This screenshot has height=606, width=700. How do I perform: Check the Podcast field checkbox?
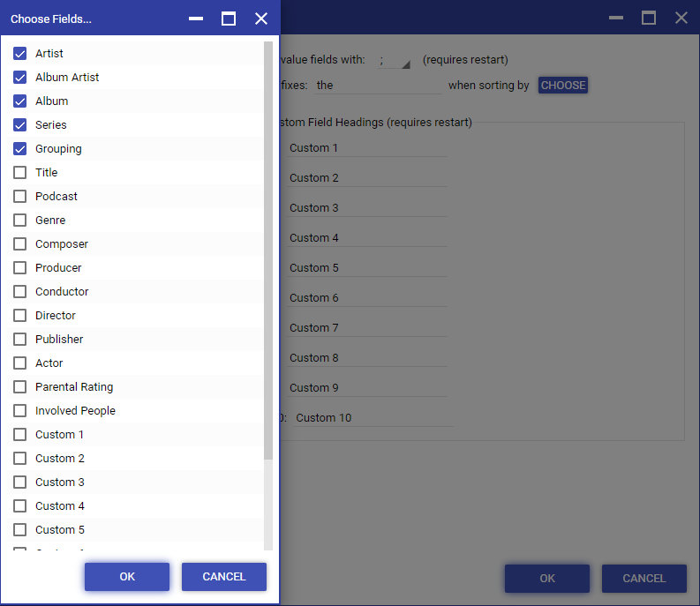point(20,197)
